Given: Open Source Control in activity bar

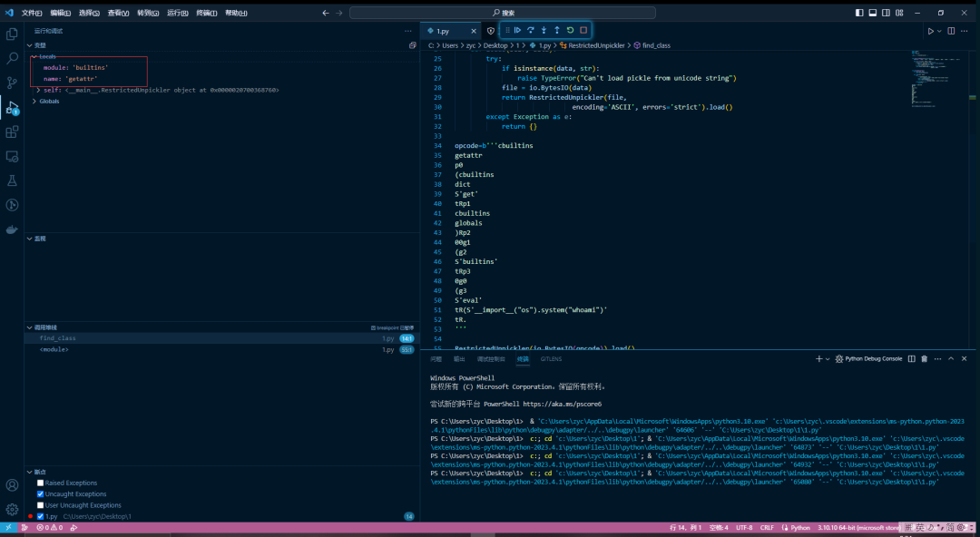Looking at the screenshot, I should [x=12, y=83].
